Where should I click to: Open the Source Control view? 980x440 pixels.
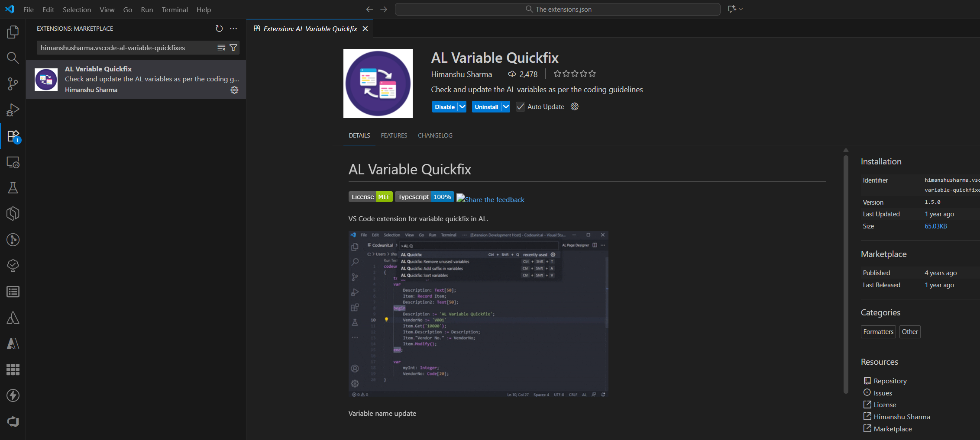coord(13,84)
